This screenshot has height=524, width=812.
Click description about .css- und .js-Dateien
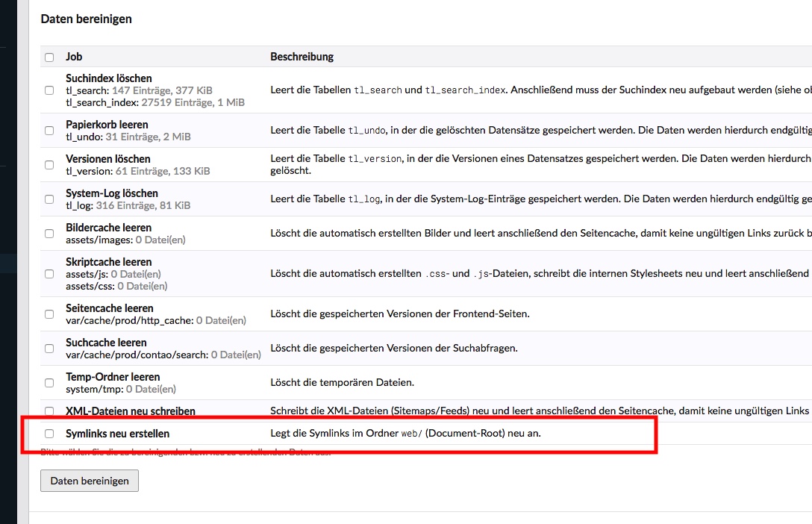(x=541, y=273)
